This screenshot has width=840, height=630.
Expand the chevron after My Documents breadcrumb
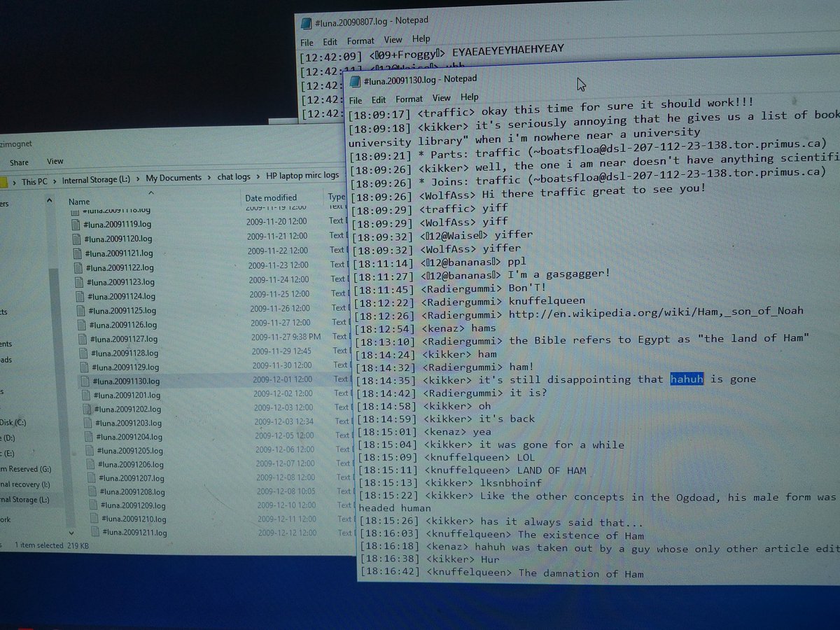click(208, 177)
